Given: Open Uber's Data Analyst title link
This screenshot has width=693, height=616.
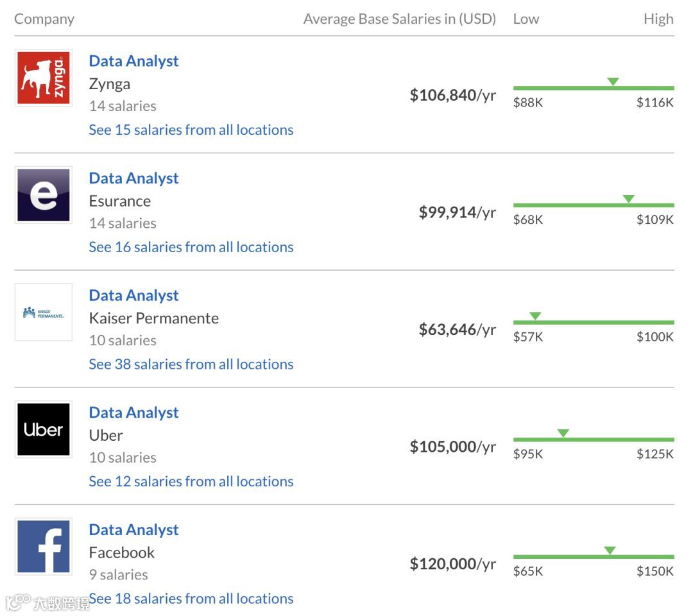Looking at the screenshot, I should [133, 413].
